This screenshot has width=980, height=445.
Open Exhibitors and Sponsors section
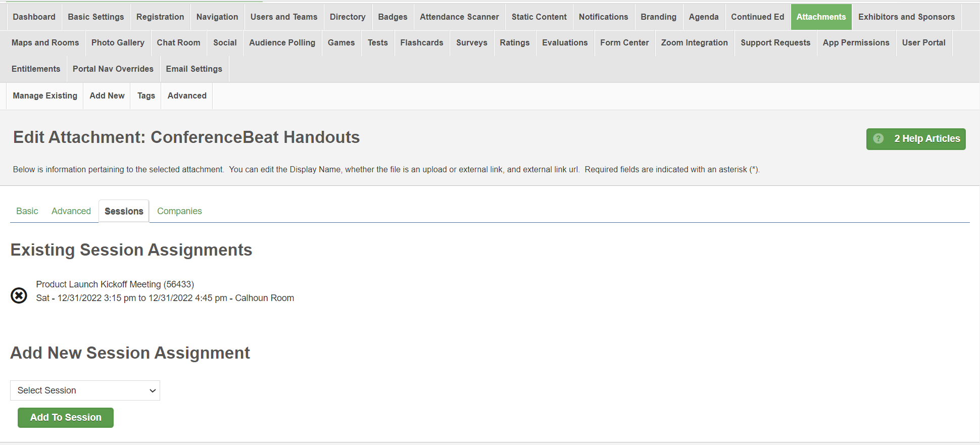click(906, 17)
